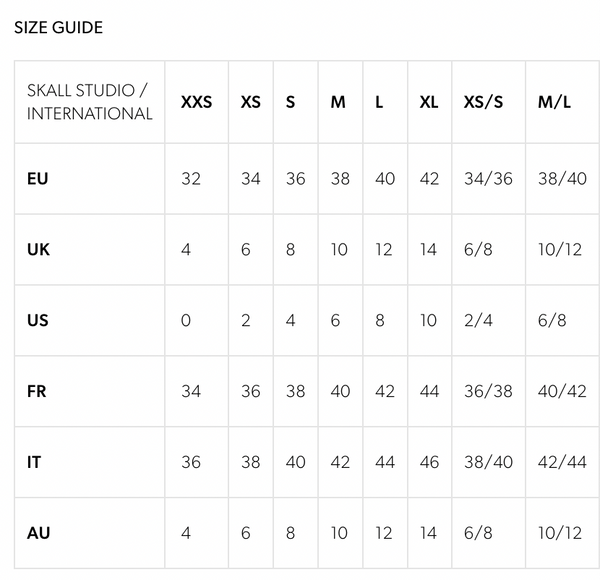The image size is (600, 580).
Task: Click the FR row label
Action: [x=37, y=391]
